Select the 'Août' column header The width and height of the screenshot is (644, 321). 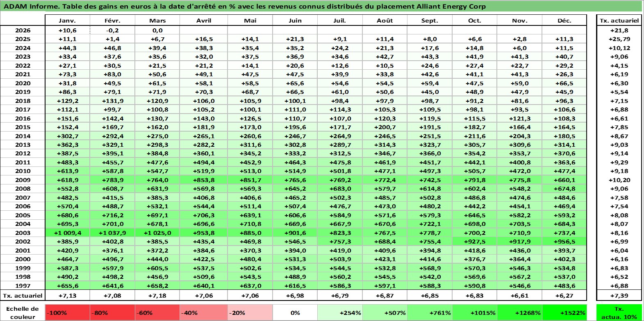click(385, 20)
